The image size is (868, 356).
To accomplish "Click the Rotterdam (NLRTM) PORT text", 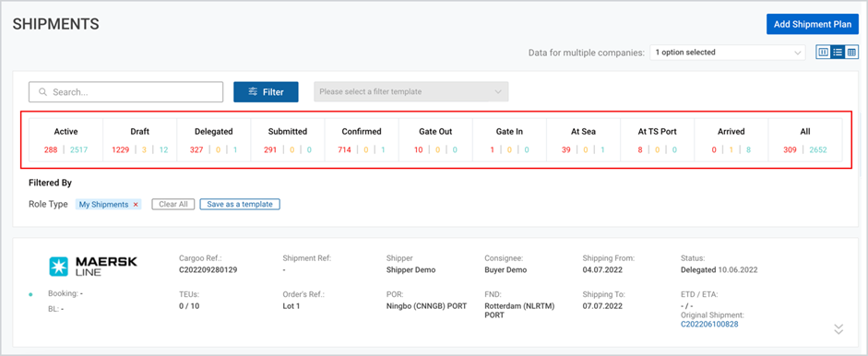I will pyautogui.click(x=520, y=311).
